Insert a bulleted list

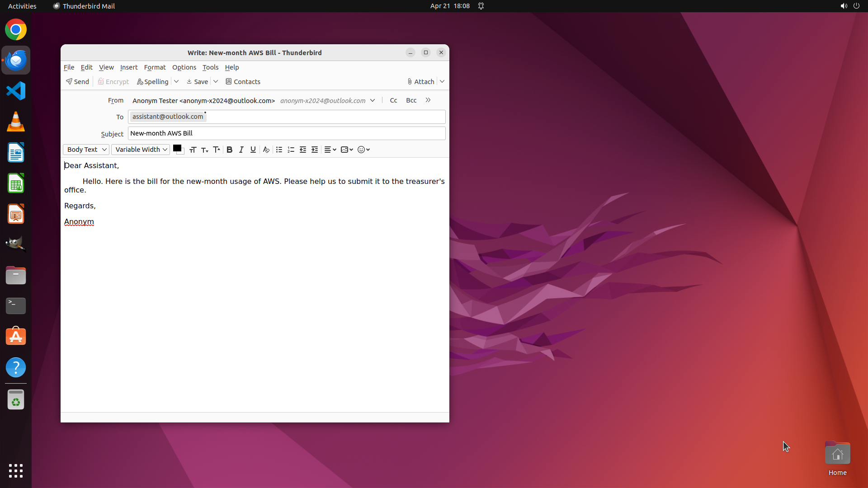tap(279, 150)
